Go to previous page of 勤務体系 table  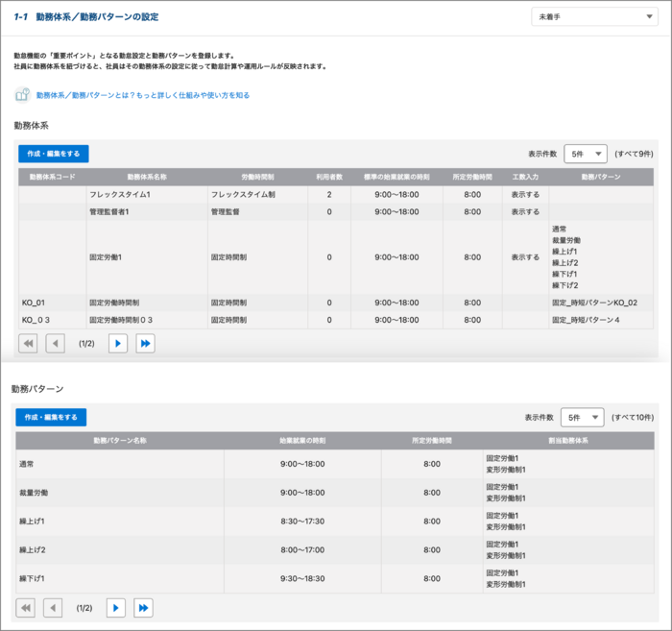[x=55, y=343]
